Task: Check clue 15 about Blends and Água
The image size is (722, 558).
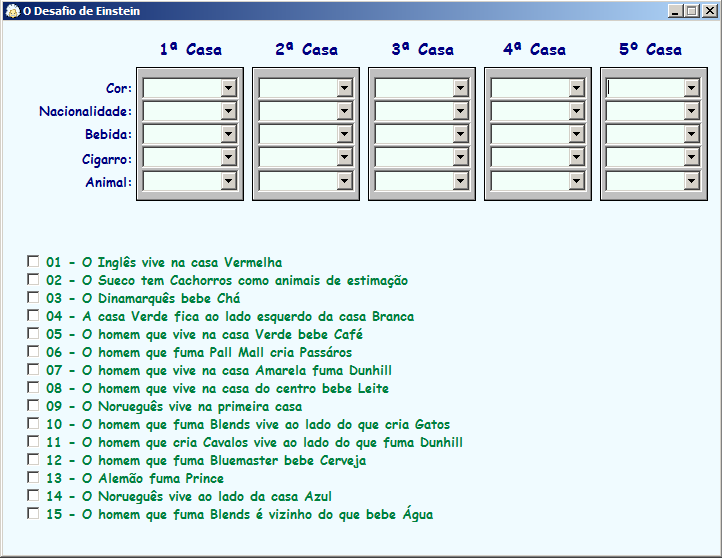Action: [33, 514]
